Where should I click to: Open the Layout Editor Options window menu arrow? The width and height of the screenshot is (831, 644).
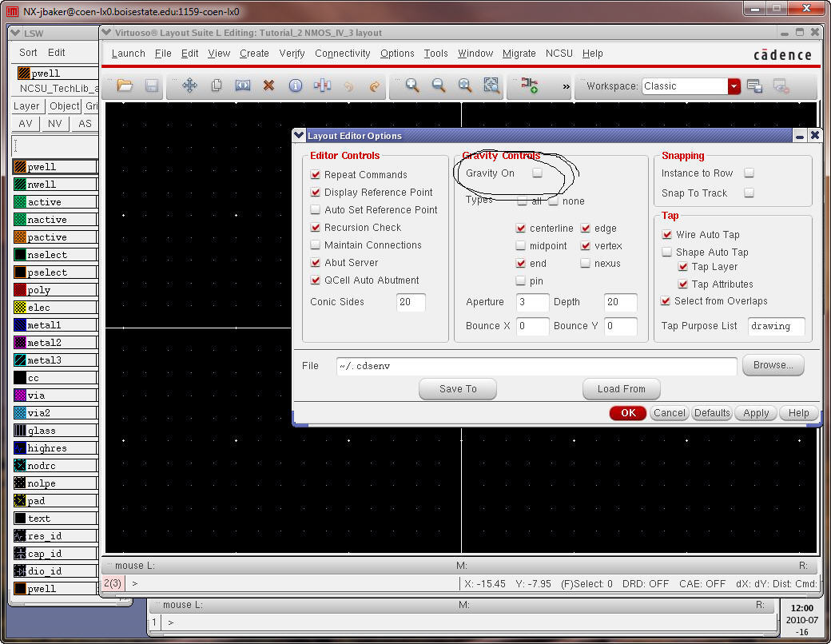[300, 136]
